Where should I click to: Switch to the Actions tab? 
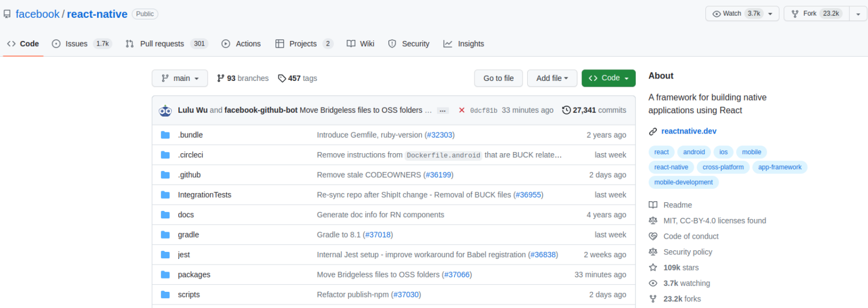[x=241, y=44]
